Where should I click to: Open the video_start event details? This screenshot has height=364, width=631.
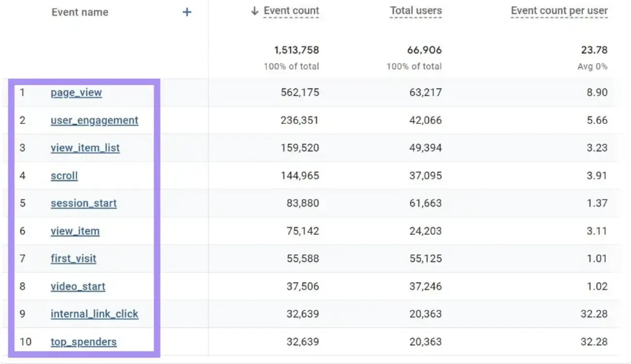coord(78,286)
